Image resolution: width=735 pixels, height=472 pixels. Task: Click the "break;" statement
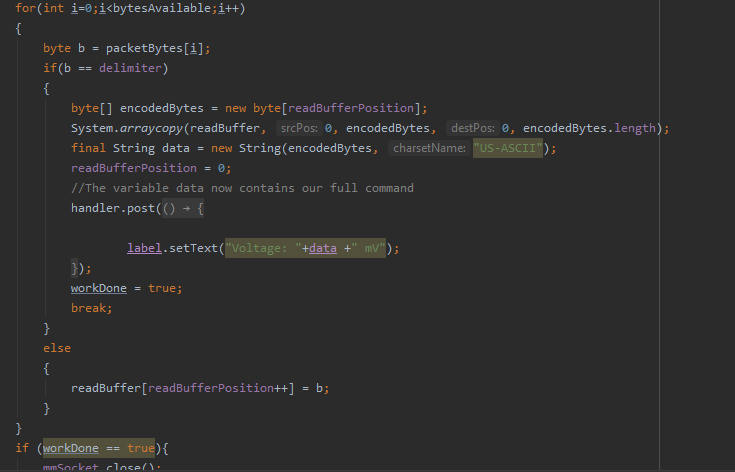[92, 308]
